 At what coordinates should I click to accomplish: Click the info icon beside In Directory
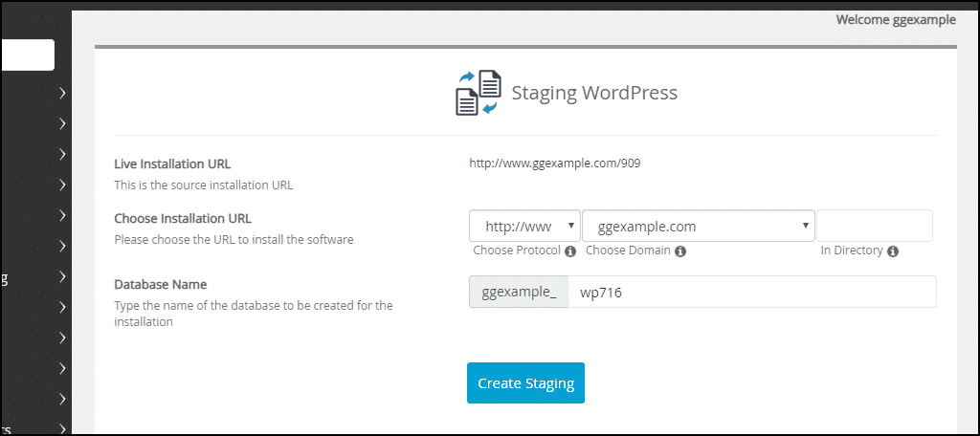[893, 251]
